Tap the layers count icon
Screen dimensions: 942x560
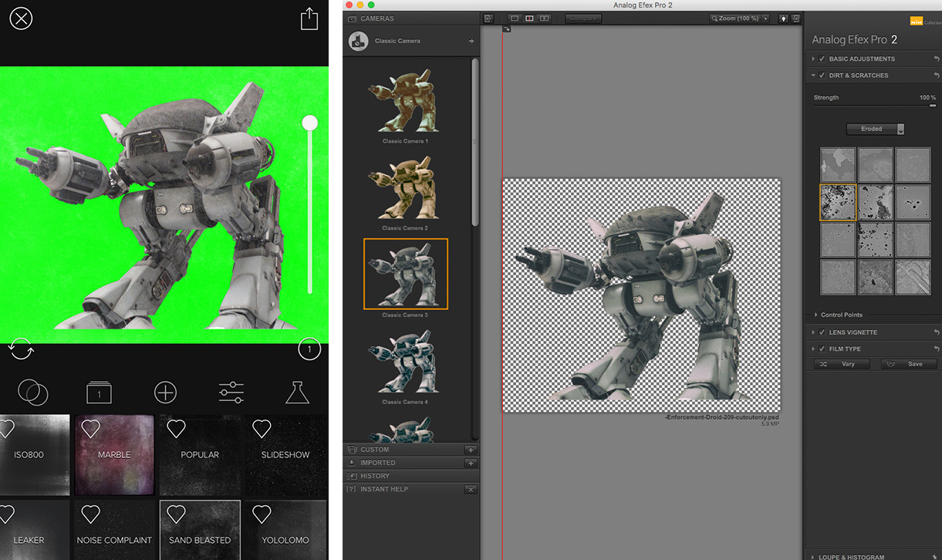coord(99,393)
